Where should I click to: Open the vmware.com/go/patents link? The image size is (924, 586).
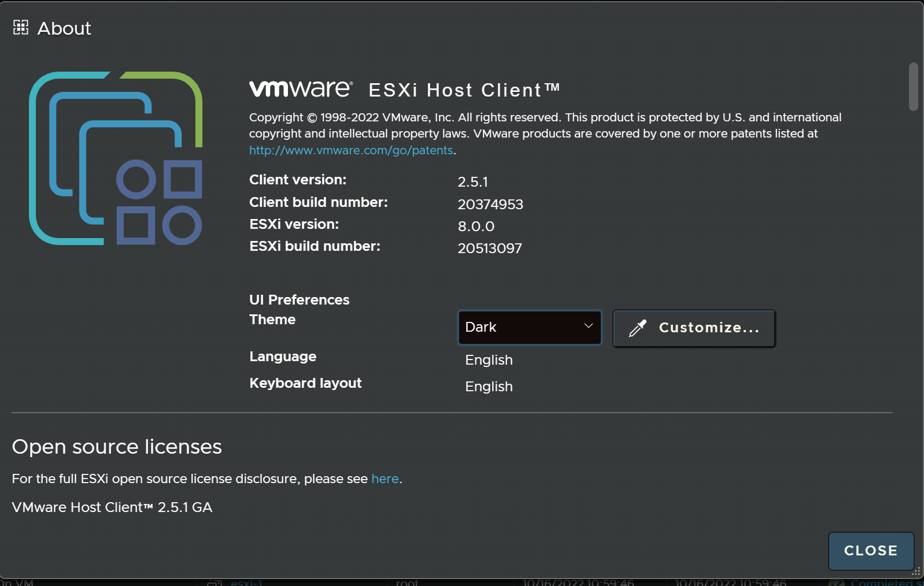click(x=351, y=150)
